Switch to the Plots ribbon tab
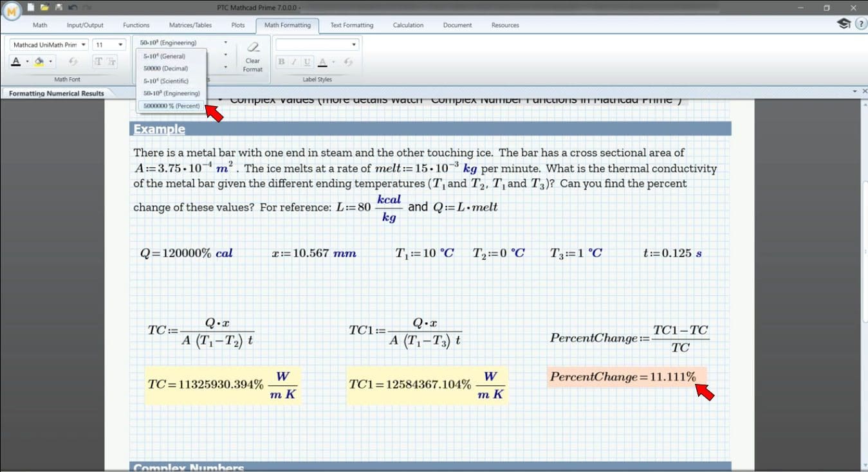 238,25
